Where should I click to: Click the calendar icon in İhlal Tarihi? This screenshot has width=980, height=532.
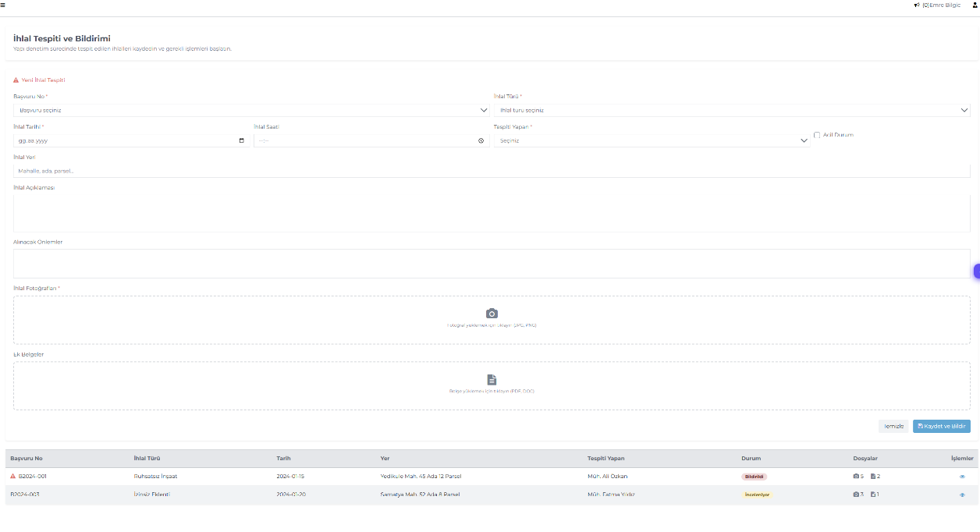coord(241,140)
